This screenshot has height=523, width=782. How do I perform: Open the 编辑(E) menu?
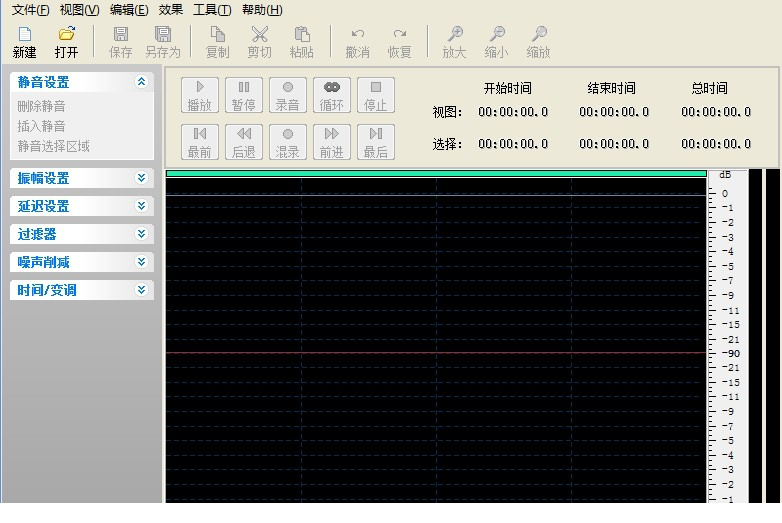[x=129, y=9]
